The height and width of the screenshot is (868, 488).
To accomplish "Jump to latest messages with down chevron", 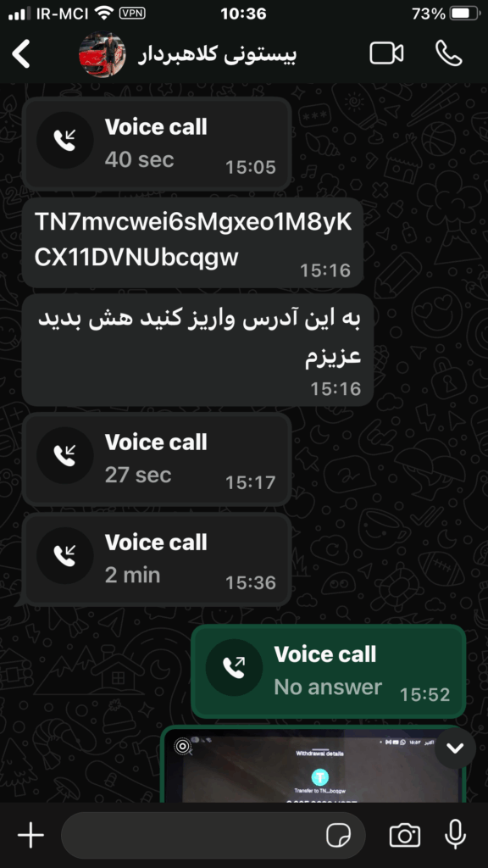I will click(x=455, y=748).
